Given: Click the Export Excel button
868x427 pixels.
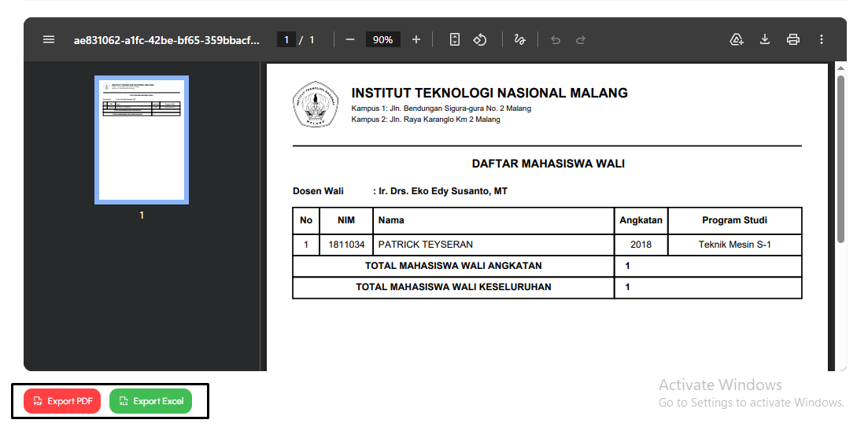Looking at the screenshot, I should tap(150, 401).
